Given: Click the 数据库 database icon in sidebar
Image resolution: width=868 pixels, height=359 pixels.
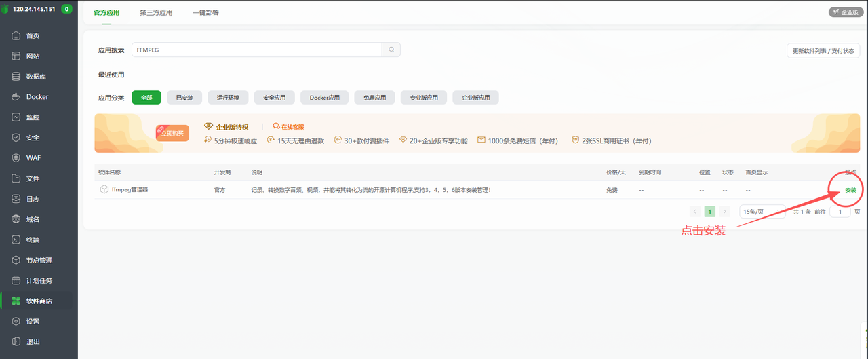Looking at the screenshot, I should (16, 77).
